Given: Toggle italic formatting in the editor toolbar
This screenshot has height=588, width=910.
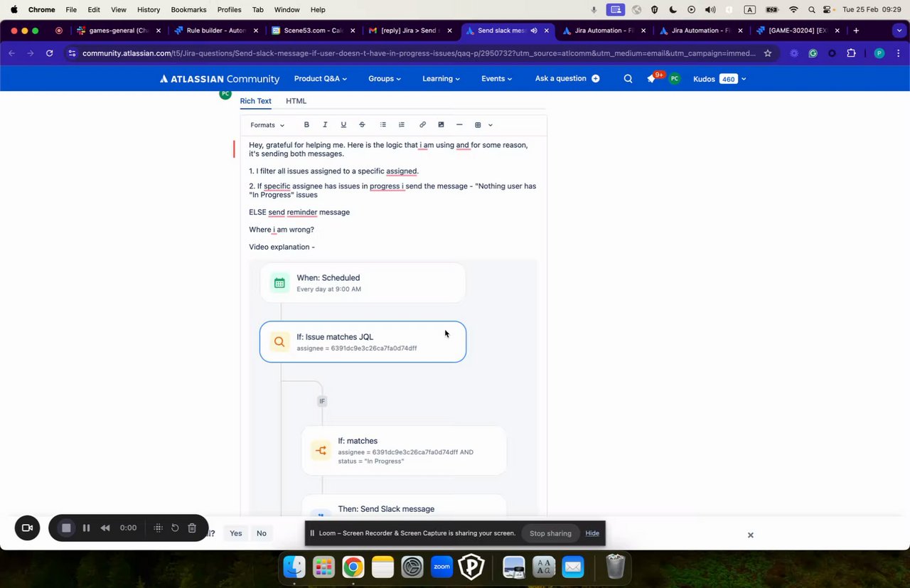Looking at the screenshot, I should 325,124.
